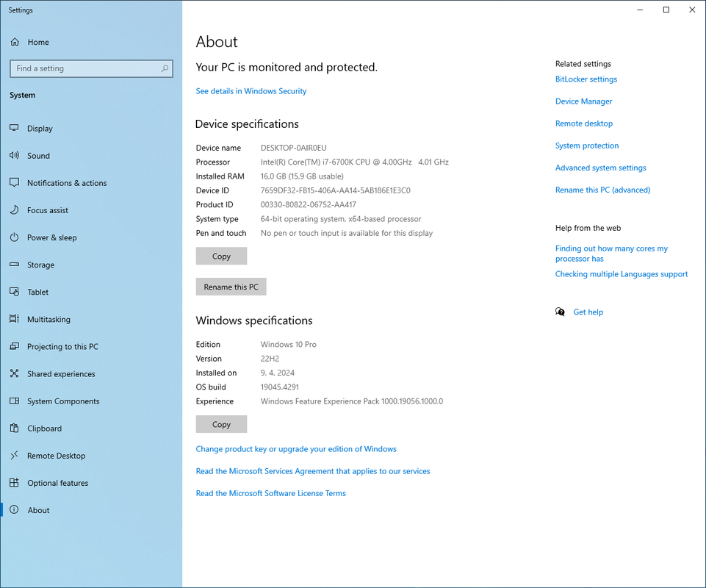Open Checking multiple Languages support link
706x588 pixels.
click(622, 274)
